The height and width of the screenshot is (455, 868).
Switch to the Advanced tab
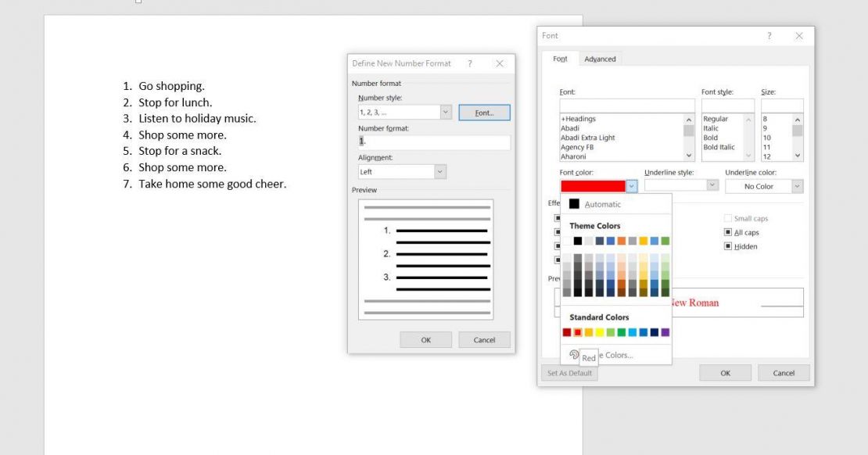click(x=600, y=58)
